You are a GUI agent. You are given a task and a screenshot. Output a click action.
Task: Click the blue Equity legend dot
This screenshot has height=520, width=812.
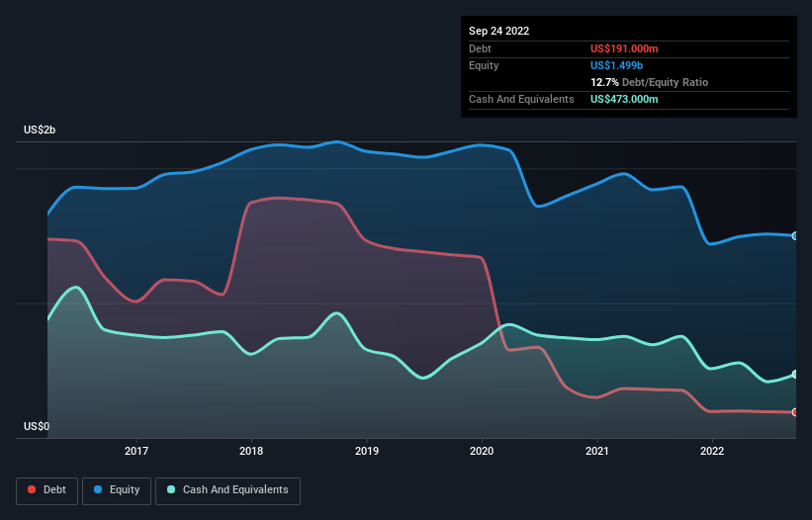[x=98, y=489]
